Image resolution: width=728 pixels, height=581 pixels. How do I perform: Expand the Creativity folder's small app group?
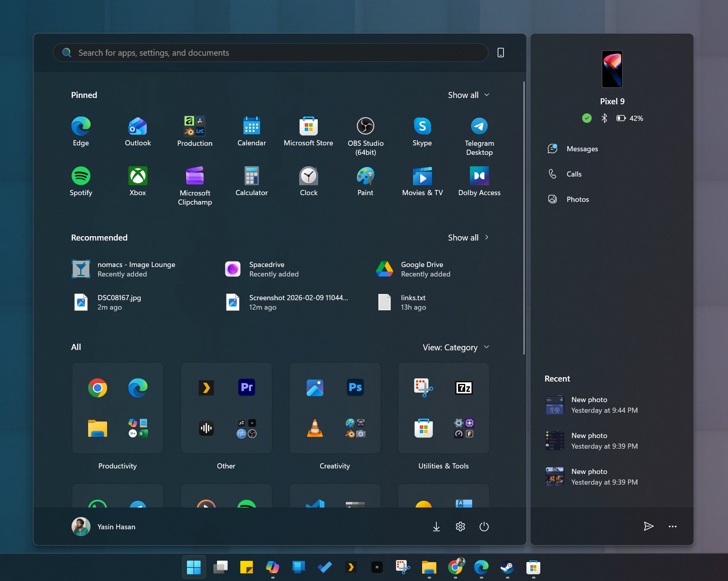coord(355,428)
